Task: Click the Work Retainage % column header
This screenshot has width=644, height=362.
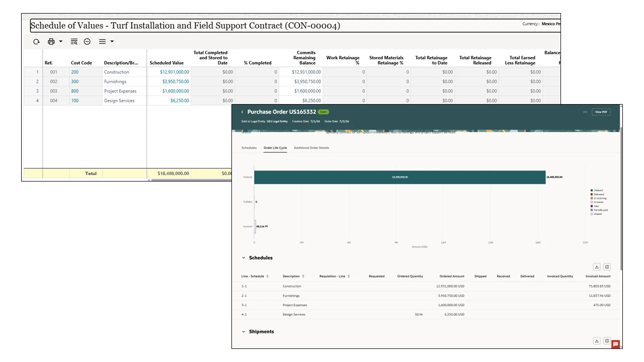Action: pos(343,60)
